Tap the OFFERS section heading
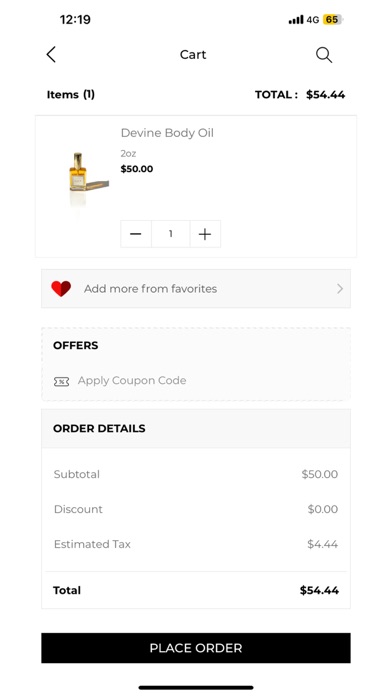The width and height of the screenshot is (392, 696). (75, 345)
